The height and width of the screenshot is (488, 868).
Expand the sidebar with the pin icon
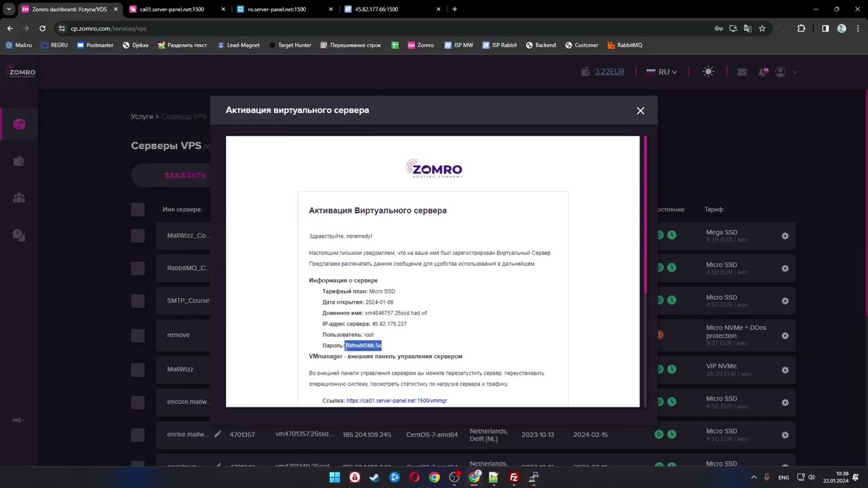point(18,420)
